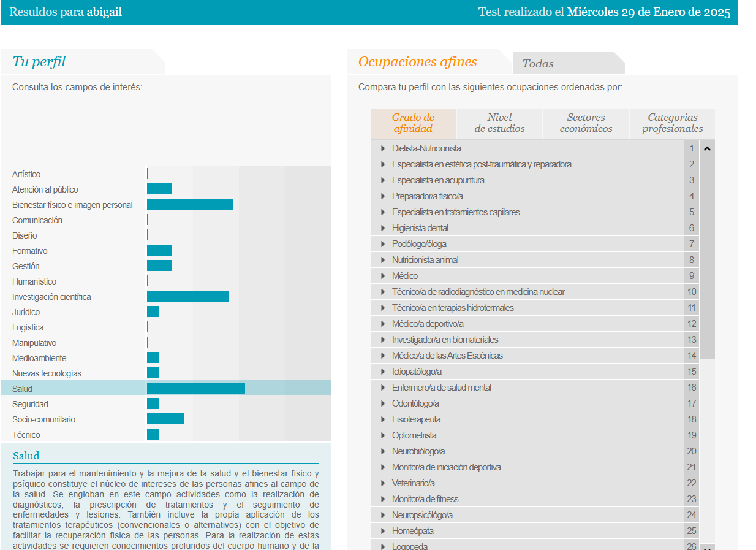756x550 pixels.
Task: Select the Técnico interest field
Action: click(26, 435)
